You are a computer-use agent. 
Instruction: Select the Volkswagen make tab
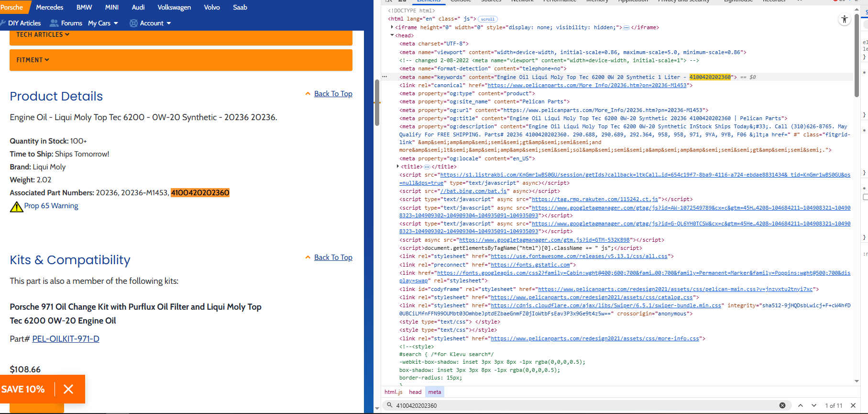point(174,7)
